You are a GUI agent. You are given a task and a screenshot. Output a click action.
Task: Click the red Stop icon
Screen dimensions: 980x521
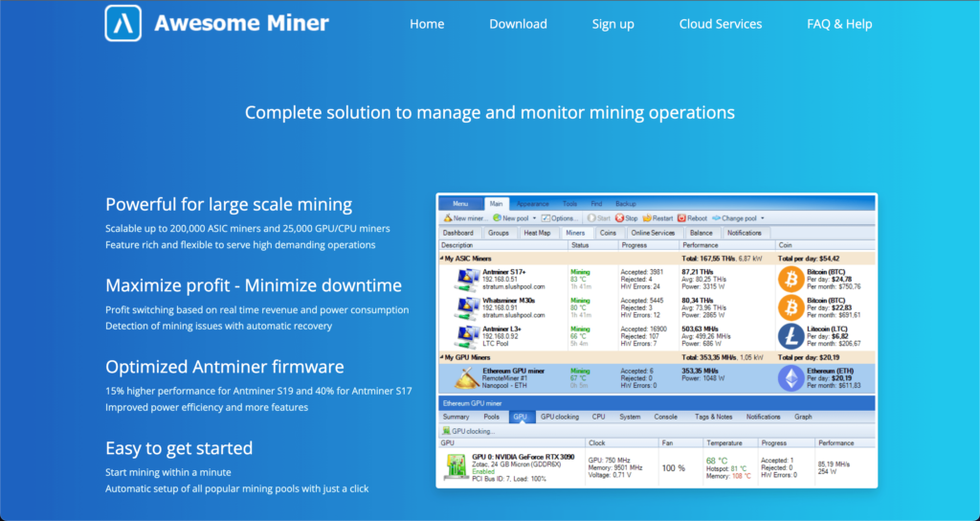[619, 218]
